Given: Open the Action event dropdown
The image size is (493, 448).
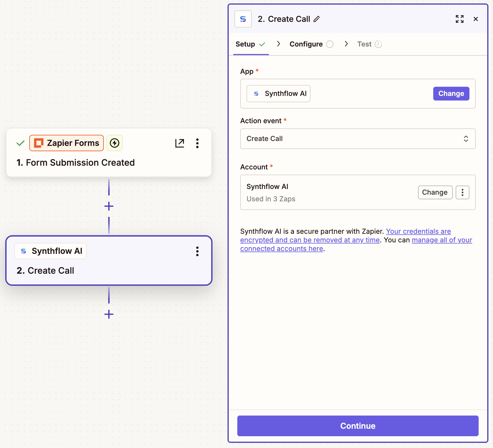Looking at the screenshot, I should click(357, 139).
